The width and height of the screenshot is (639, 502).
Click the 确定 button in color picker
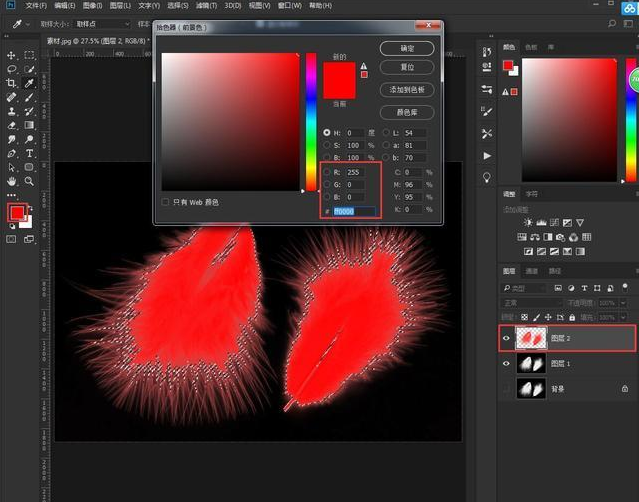tap(406, 48)
